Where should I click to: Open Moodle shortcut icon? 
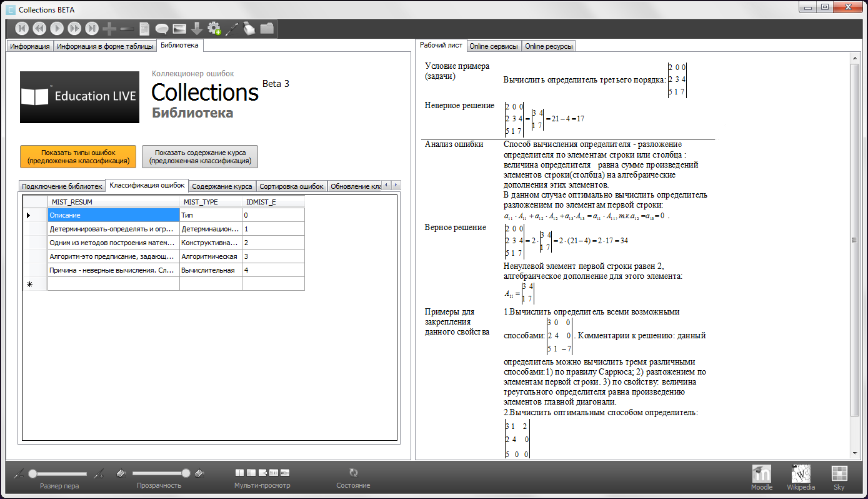click(x=762, y=473)
